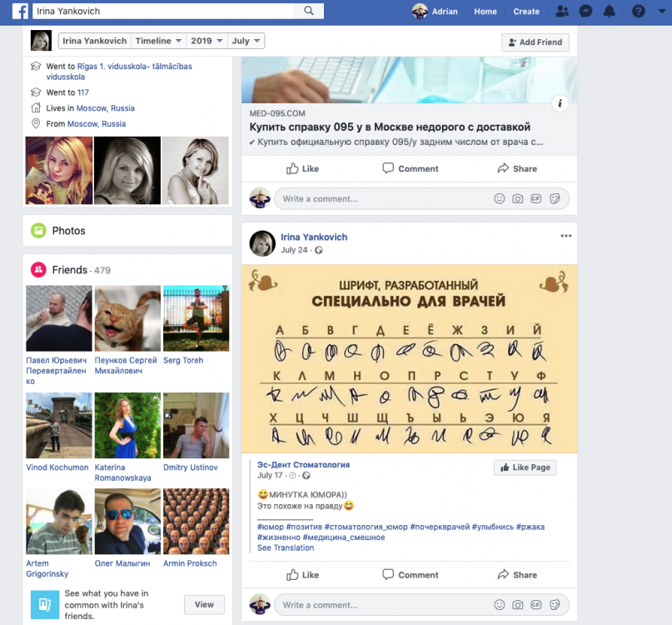Expand the Timeline dropdown
The width and height of the screenshot is (672, 625).
158,41
